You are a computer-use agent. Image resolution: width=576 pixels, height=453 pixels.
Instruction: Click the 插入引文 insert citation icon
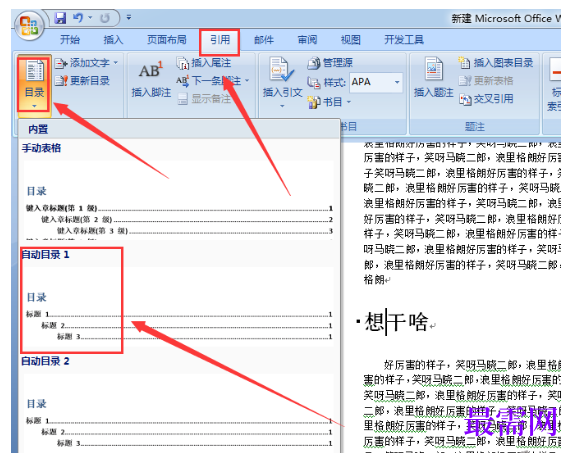tap(282, 82)
